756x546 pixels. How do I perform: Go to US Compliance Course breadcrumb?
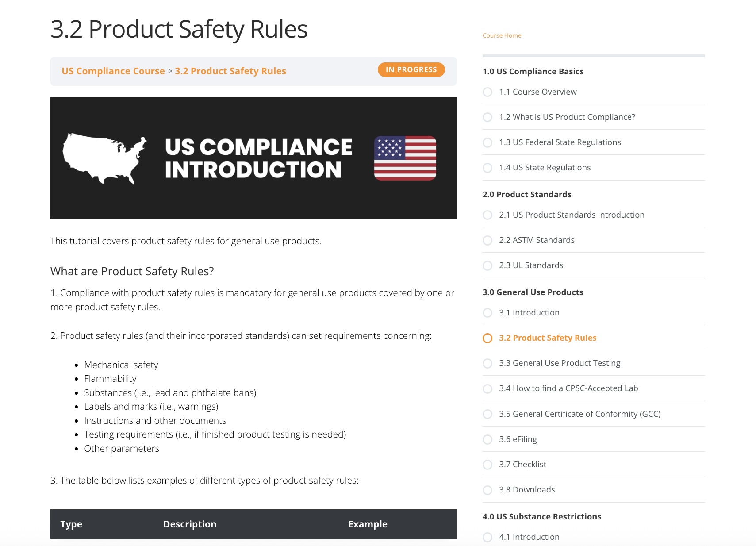[113, 71]
